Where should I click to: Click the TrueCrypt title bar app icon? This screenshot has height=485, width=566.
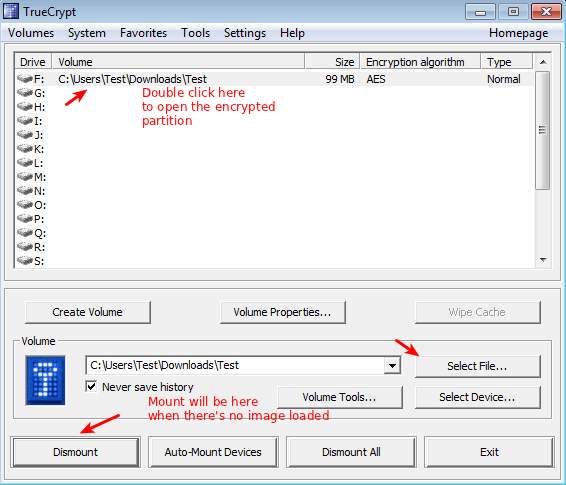click(x=10, y=11)
